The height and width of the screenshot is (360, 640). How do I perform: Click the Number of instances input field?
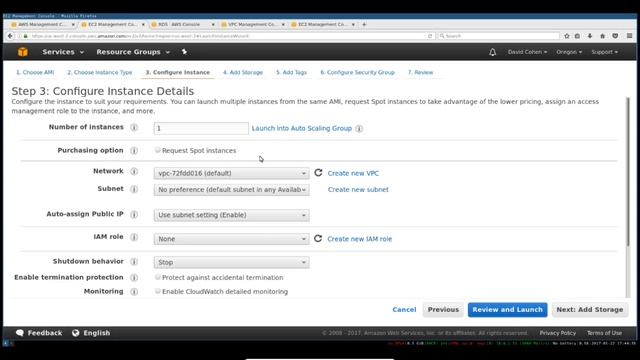tap(201, 128)
